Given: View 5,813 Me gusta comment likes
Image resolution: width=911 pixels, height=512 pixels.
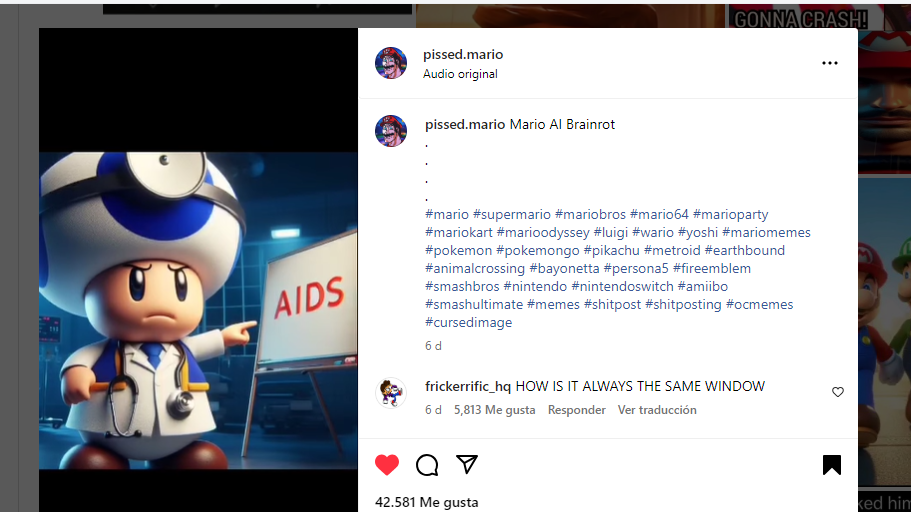Looking at the screenshot, I should click(x=494, y=410).
